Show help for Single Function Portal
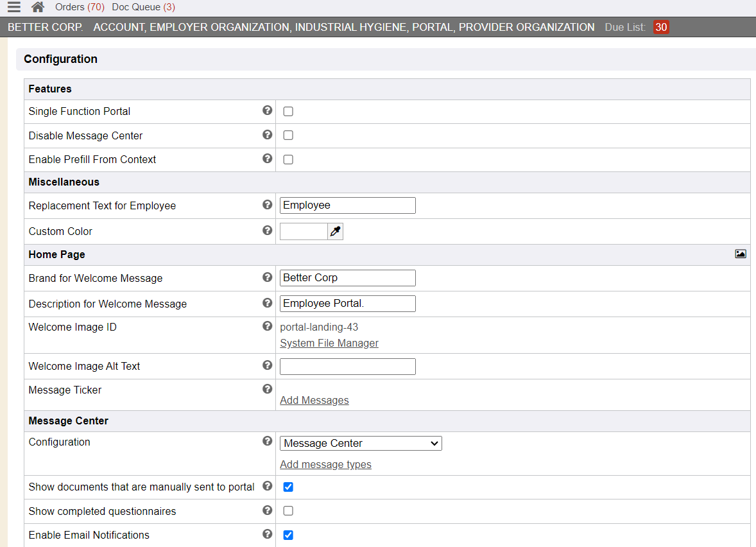Screen dimensions: 756x547 268,110
